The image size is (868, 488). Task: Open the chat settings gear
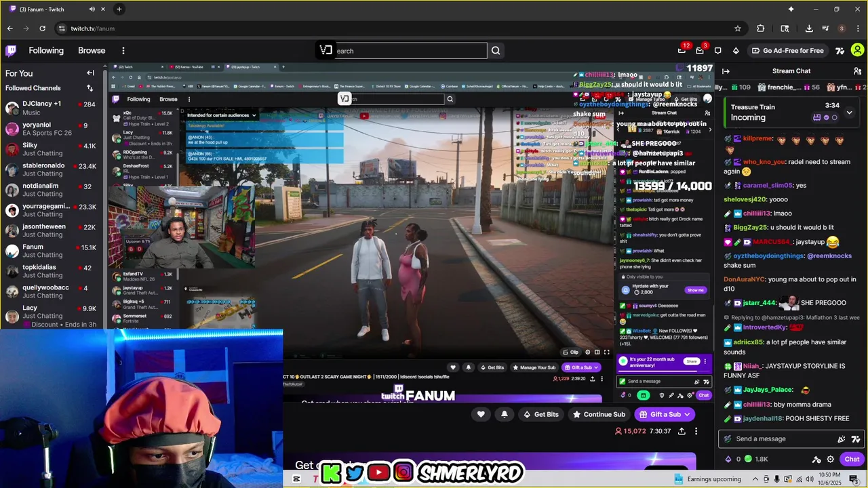point(831,459)
